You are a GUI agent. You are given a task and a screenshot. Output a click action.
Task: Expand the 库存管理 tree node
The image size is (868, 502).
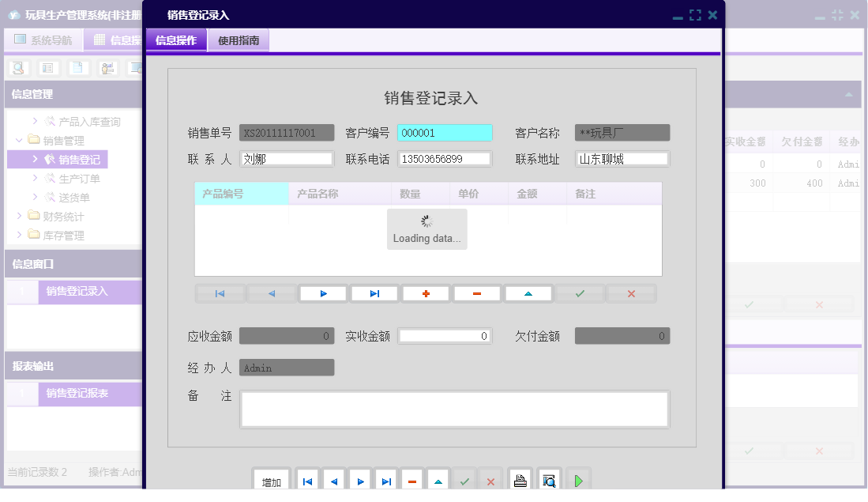[20, 235]
